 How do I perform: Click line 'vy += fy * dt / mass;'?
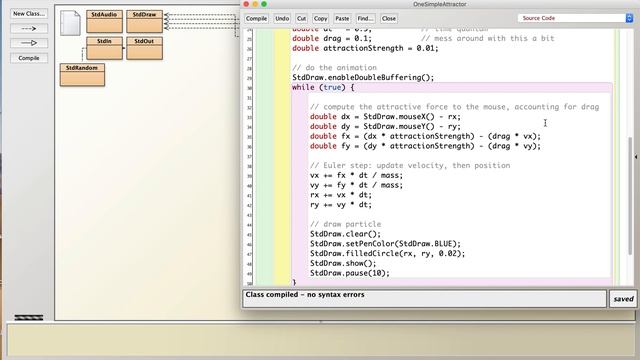click(356, 185)
